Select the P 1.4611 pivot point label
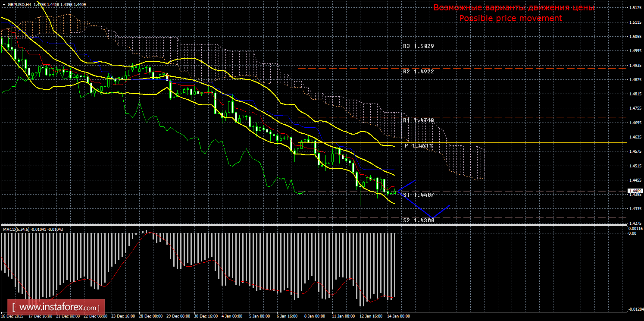This screenshot has height=321, width=644. click(419, 146)
